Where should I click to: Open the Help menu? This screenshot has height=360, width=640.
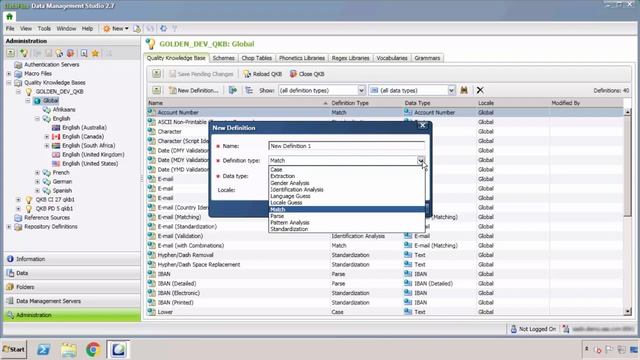[87, 29]
